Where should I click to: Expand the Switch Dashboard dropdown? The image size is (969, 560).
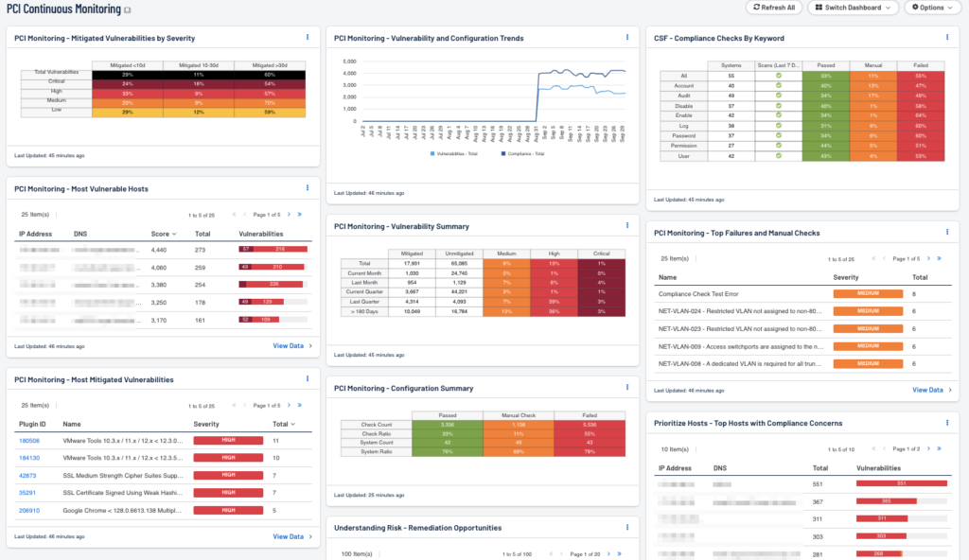tap(853, 8)
